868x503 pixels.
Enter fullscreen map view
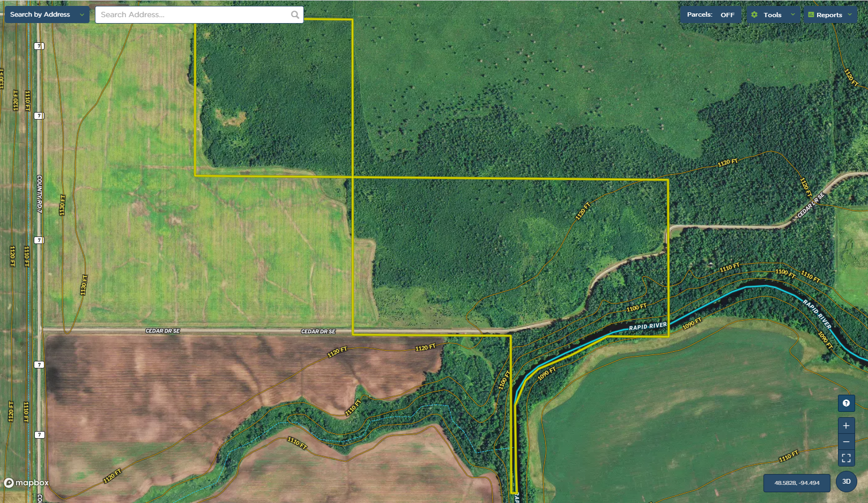coord(846,458)
